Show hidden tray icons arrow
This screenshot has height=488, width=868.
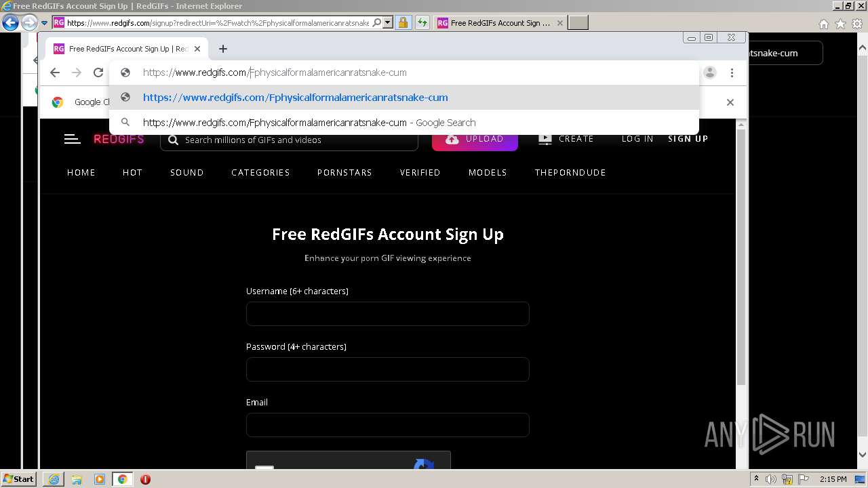pyautogui.click(x=756, y=479)
